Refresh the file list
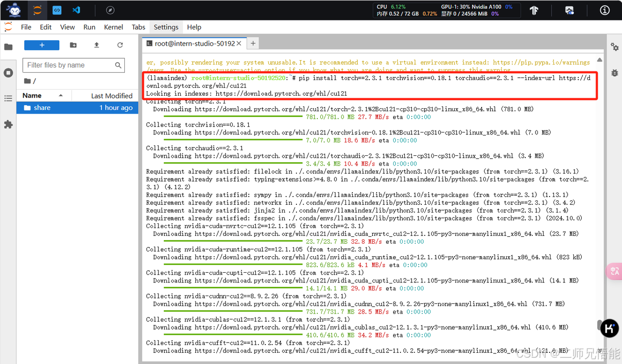 coord(120,45)
